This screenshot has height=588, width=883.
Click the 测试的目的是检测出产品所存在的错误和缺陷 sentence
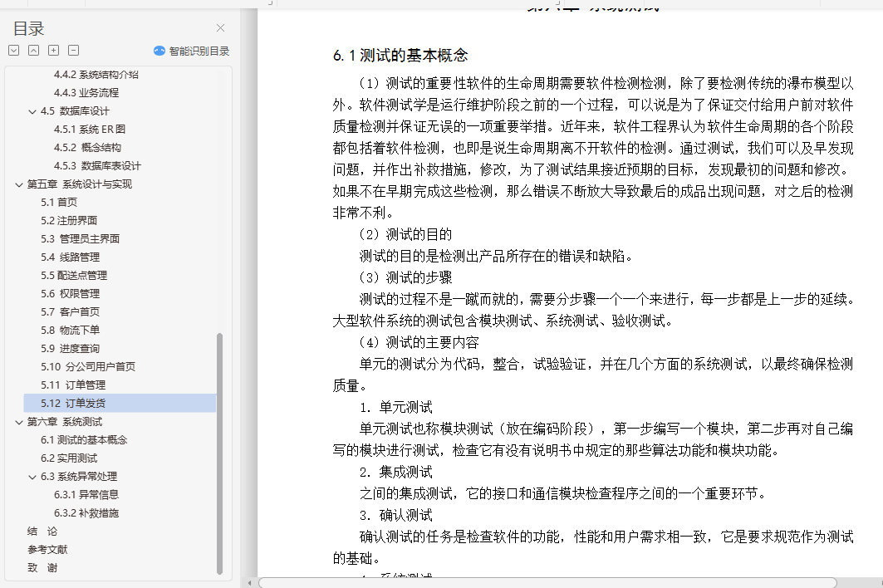(497, 257)
